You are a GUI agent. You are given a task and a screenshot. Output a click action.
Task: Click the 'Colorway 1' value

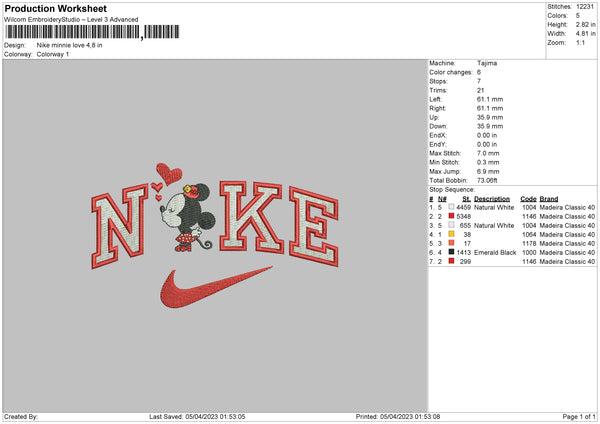53,54
